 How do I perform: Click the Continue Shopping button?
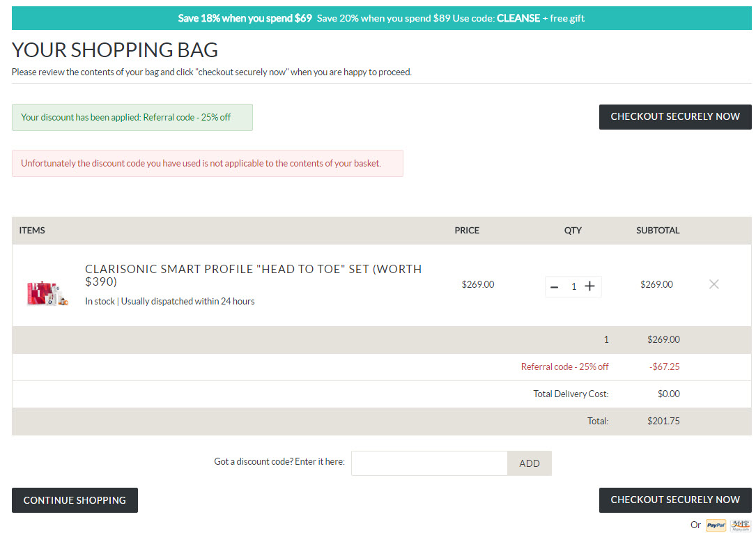click(x=75, y=500)
